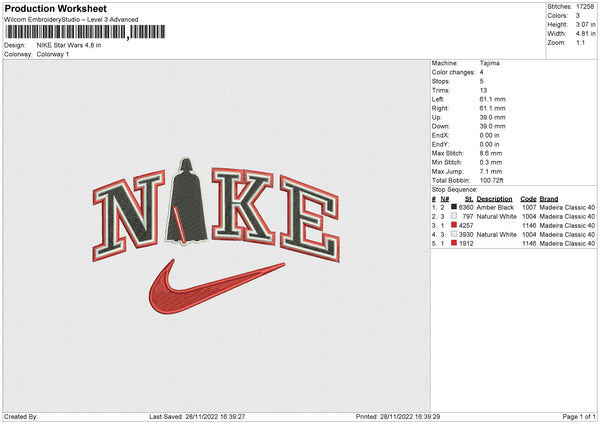The height and width of the screenshot is (424, 600).
Task: Click the Brand column header
Action: 552,198
